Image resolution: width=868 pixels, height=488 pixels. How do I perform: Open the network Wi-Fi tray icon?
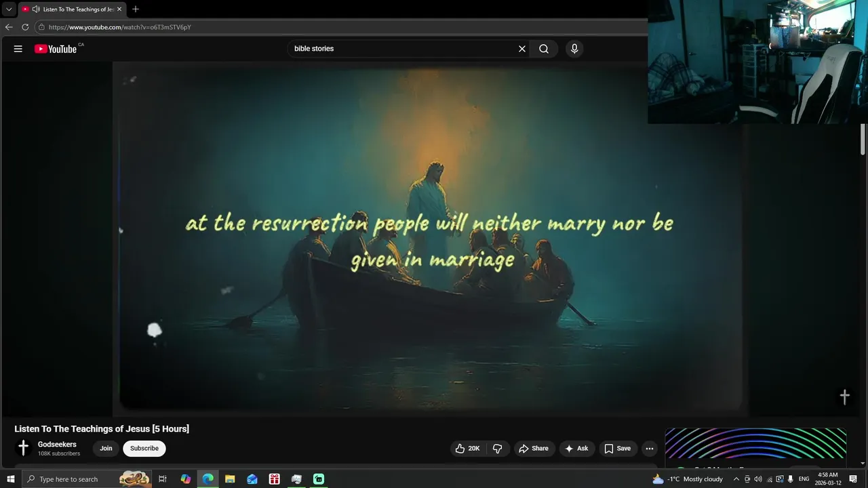[x=769, y=479]
